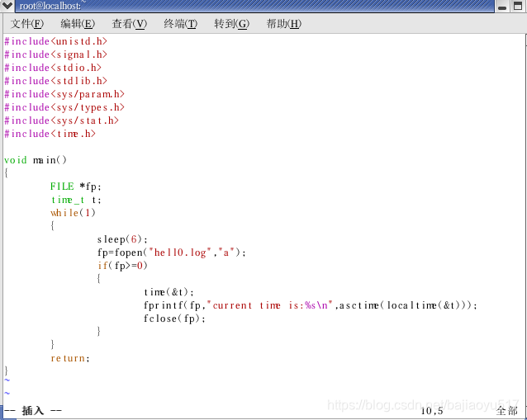
Task: Open the 文件(F) menu
Action: (27, 23)
